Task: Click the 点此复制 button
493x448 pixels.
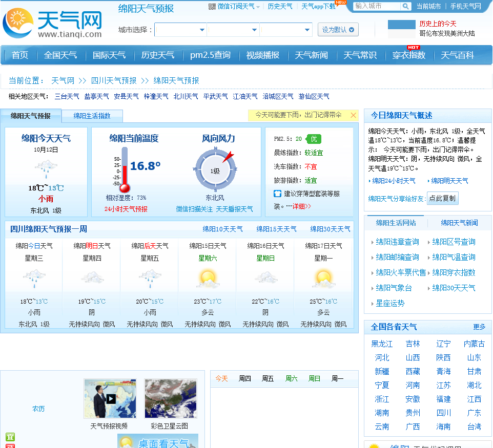Action: pyautogui.click(x=443, y=198)
